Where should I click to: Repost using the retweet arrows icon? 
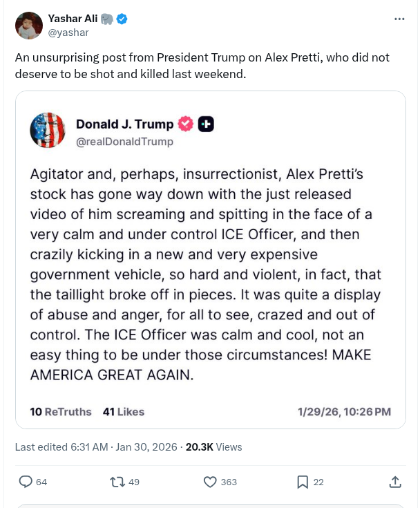pos(117,482)
